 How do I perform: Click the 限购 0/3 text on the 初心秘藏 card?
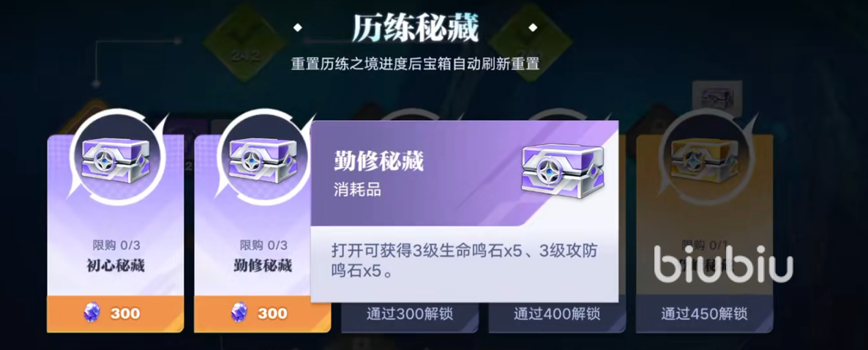tap(115, 245)
